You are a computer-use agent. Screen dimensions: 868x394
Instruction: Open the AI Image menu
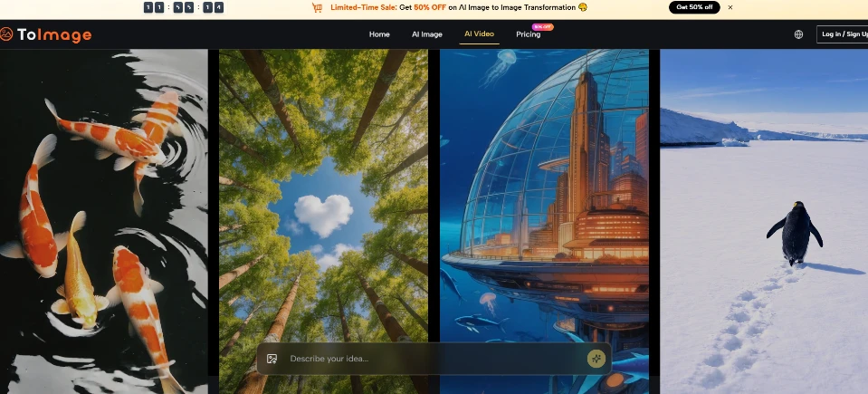tap(427, 34)
